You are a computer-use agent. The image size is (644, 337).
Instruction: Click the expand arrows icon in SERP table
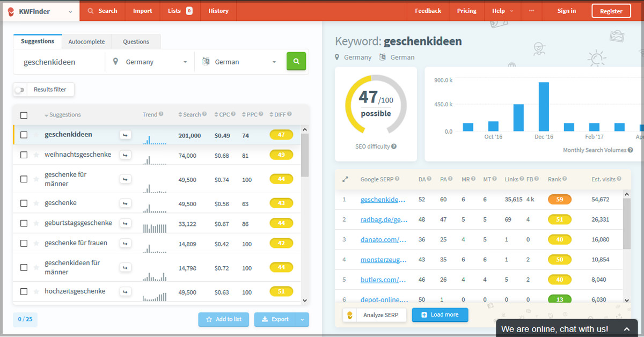[x=345, y=179]
